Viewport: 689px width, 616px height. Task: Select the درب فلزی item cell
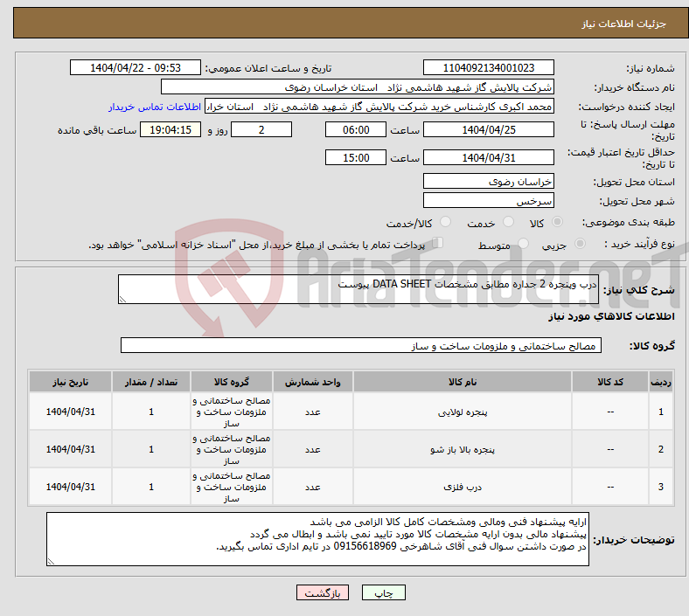pos(463,487)
